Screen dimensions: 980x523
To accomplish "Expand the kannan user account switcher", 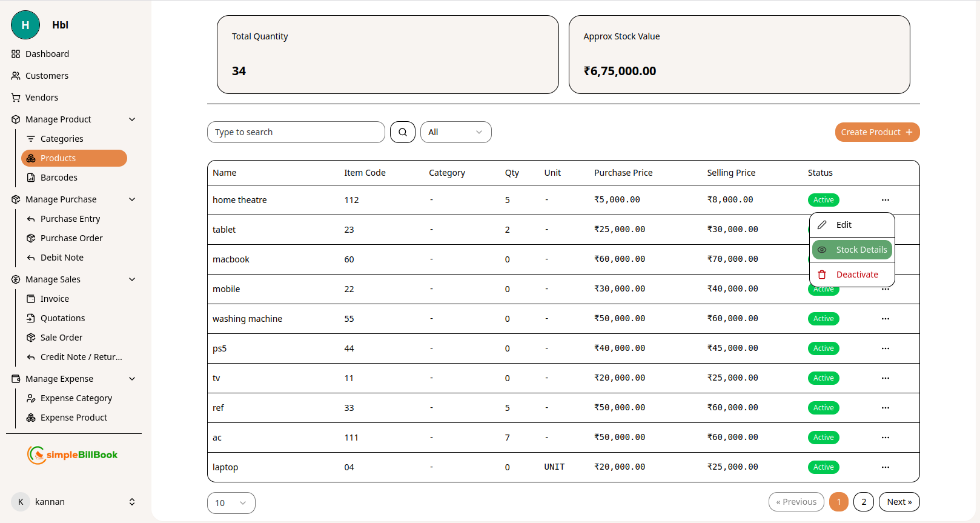I will [x=132, y=502].
